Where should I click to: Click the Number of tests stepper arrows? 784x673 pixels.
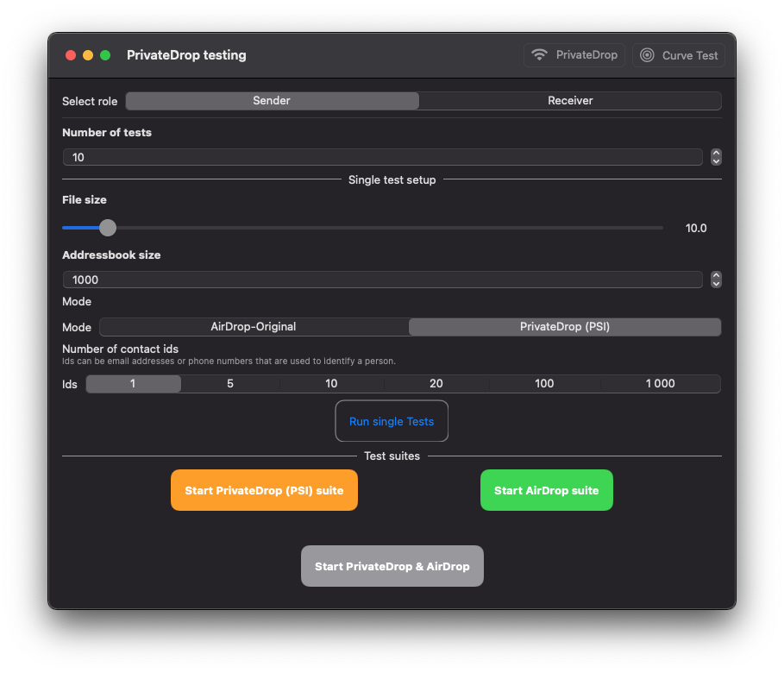716,157
